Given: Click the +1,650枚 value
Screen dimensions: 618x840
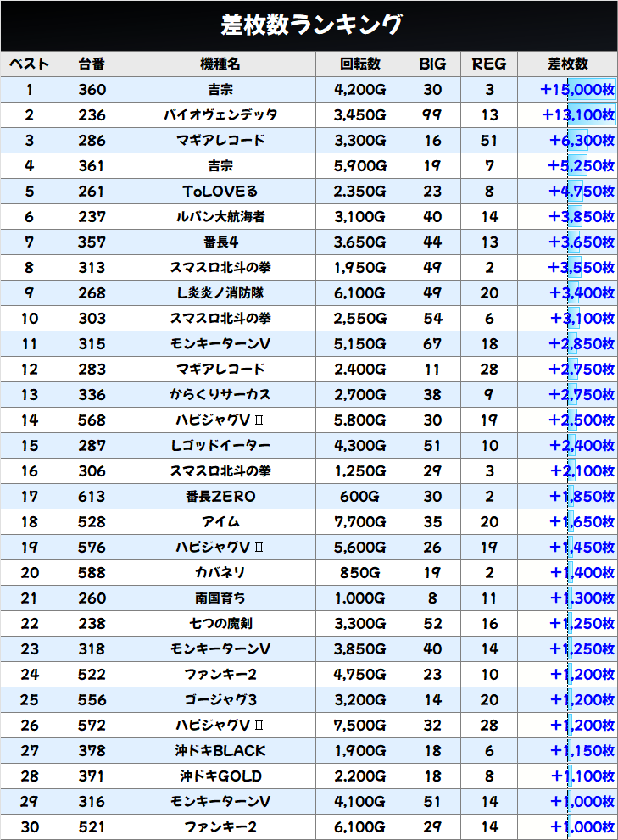Looking at the screenshot, I should click(x=582, y=522).
